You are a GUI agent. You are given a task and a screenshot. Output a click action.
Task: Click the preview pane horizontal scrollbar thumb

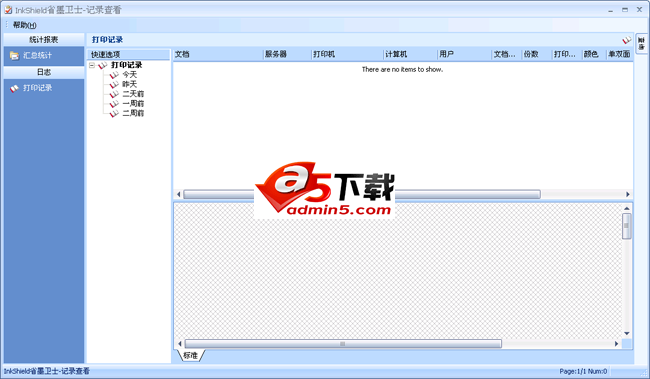pyautogui.click(x=343, y=344)
